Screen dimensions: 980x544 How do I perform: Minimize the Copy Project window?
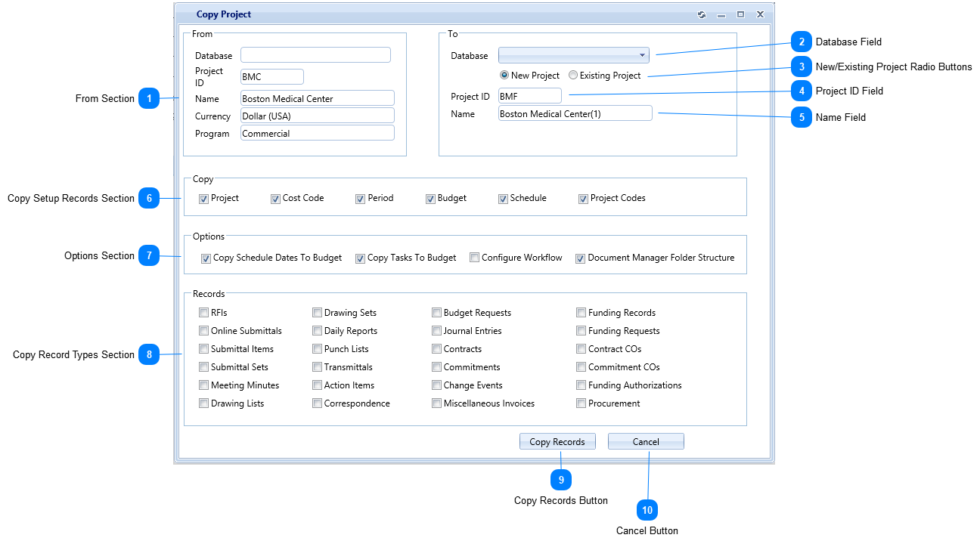click(x=721, y=14)
